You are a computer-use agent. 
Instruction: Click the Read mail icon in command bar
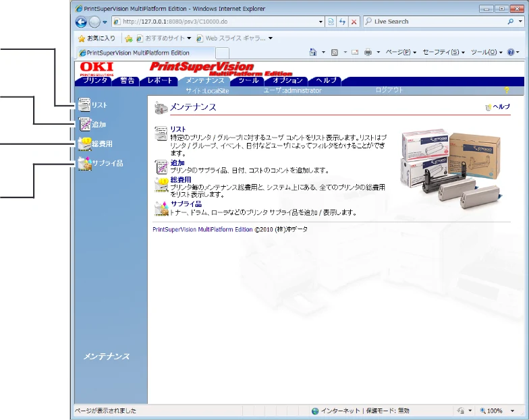(x=355, y=53)
